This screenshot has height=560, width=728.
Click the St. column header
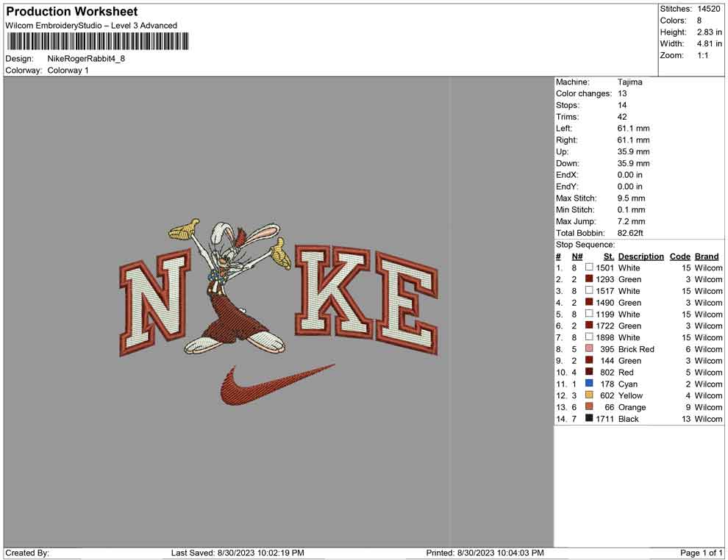[609, 256]
